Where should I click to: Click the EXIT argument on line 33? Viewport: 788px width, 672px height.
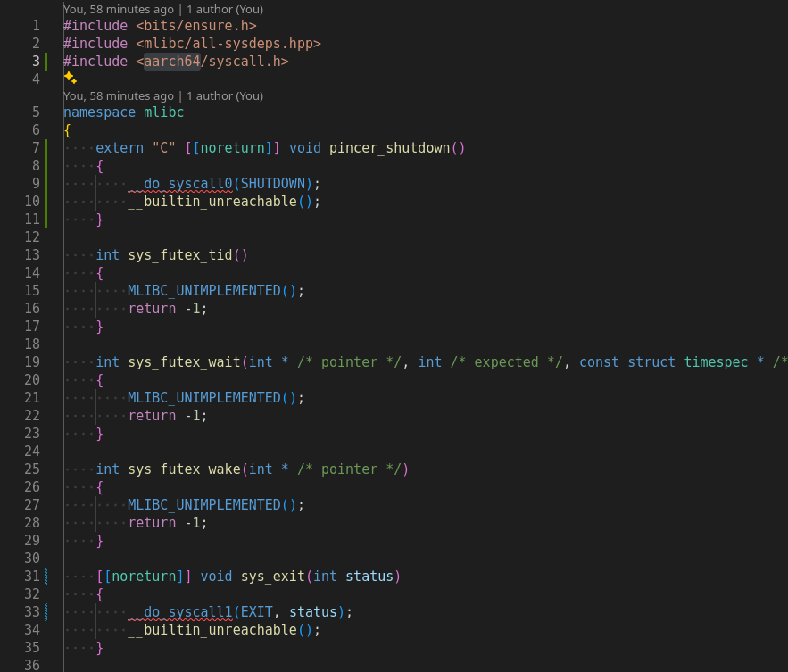[x=257, y=611]
